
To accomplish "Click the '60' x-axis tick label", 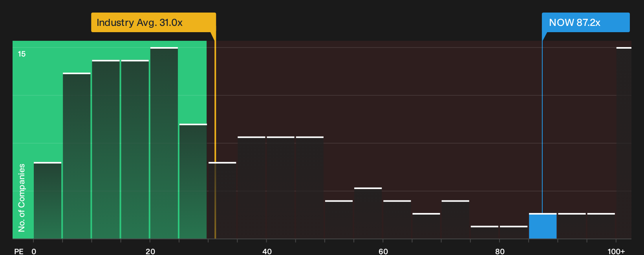I will [x=383, y=251].
